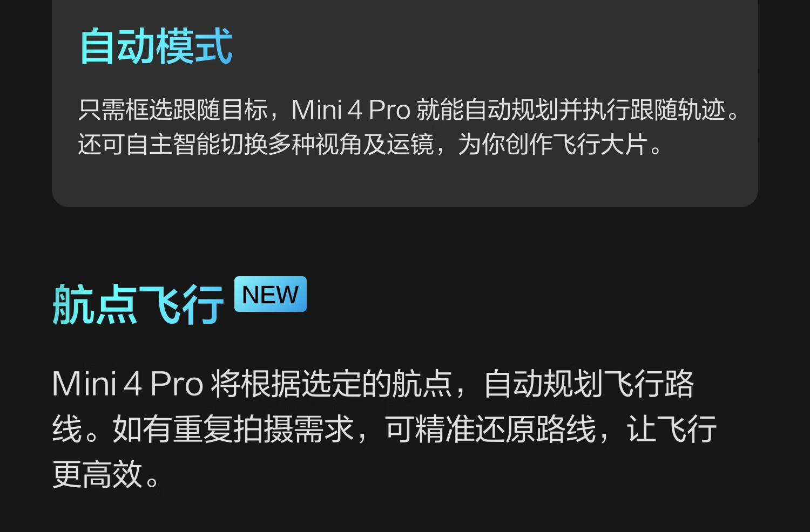The width and height of the screenshot is (810, 532).
Task: Click the closing text 更高效
Action: click(98, 475)
